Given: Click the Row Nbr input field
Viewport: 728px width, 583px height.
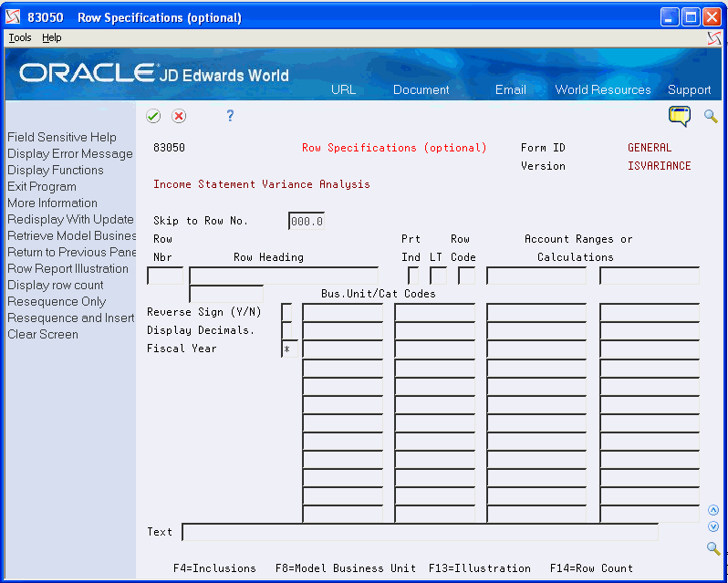Looking at the screenshot, I should [x=165, y=276].
